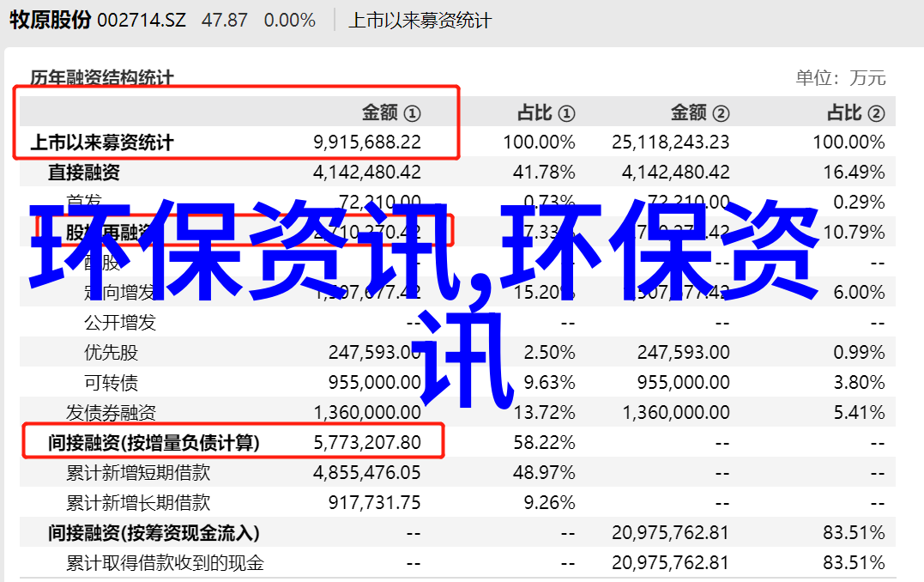Click 6.00% in the 定向增发 row
The image size is (924, 582).
click(859, 293)
